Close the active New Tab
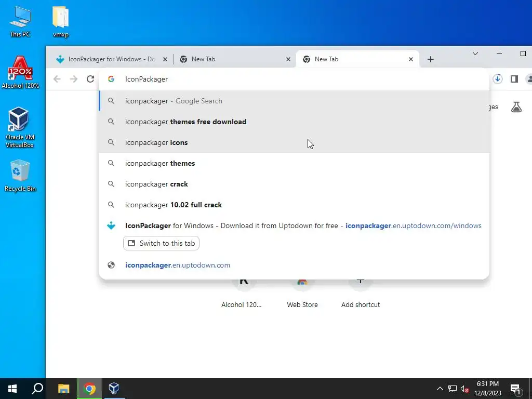 point(411,59)
